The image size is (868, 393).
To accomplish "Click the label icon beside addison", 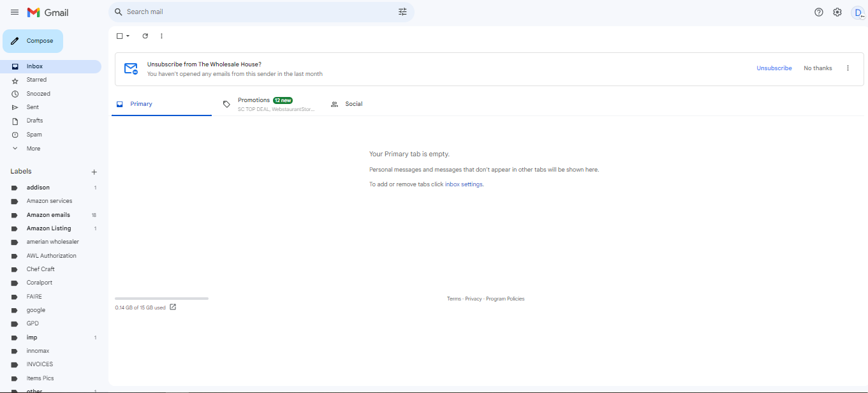I will tap(15, 188).
